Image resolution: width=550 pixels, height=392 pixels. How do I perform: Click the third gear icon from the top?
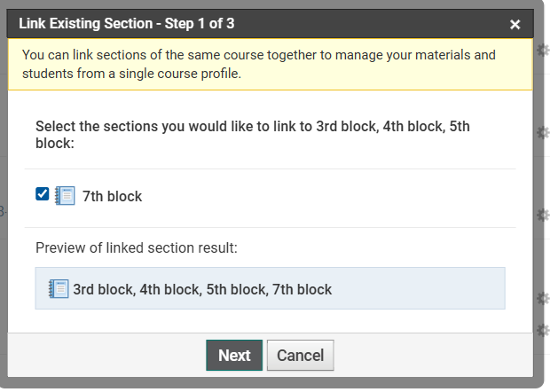click(x=543, y=215)
